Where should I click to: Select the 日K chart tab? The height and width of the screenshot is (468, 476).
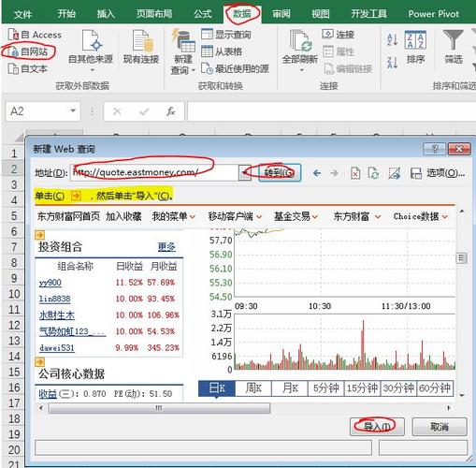(217, 388)
